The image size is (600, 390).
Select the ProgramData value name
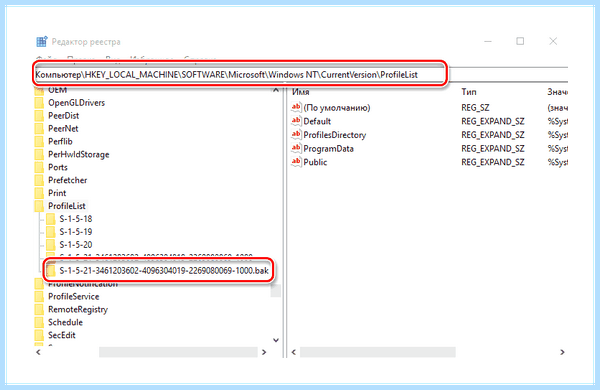[x=328, y=148]
